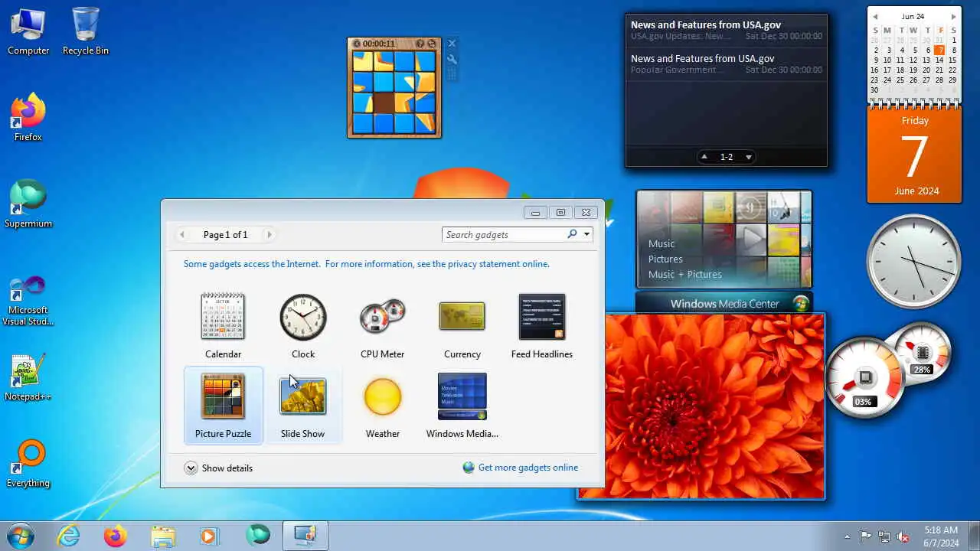Screen dimensions: 980x551
Task: Go to next month in Calendar gadget
Action: [953, 16]
